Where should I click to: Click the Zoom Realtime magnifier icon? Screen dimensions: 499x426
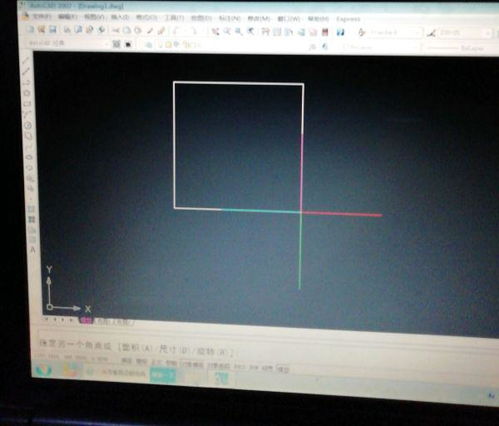click(227, 32)
